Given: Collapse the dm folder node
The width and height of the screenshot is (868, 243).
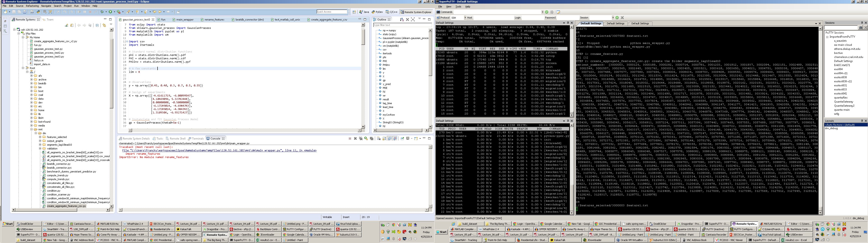Looking at the screenshot, I should point(36,133).
